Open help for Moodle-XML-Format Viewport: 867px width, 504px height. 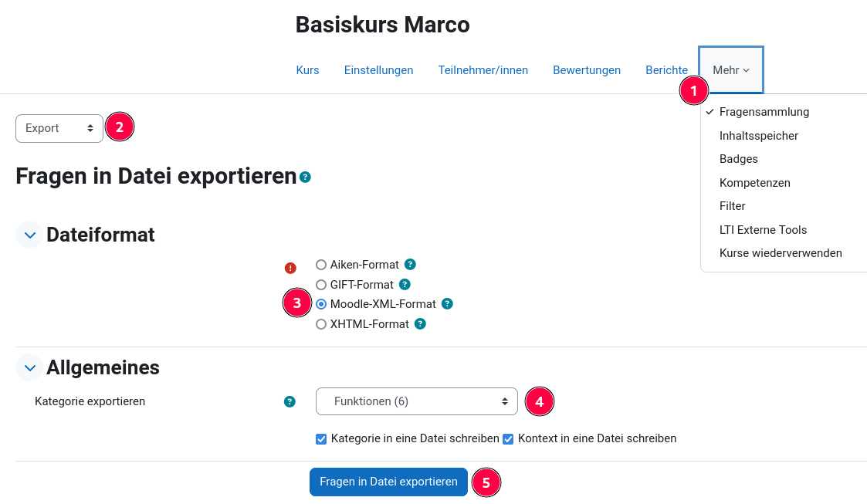(447, 303)
